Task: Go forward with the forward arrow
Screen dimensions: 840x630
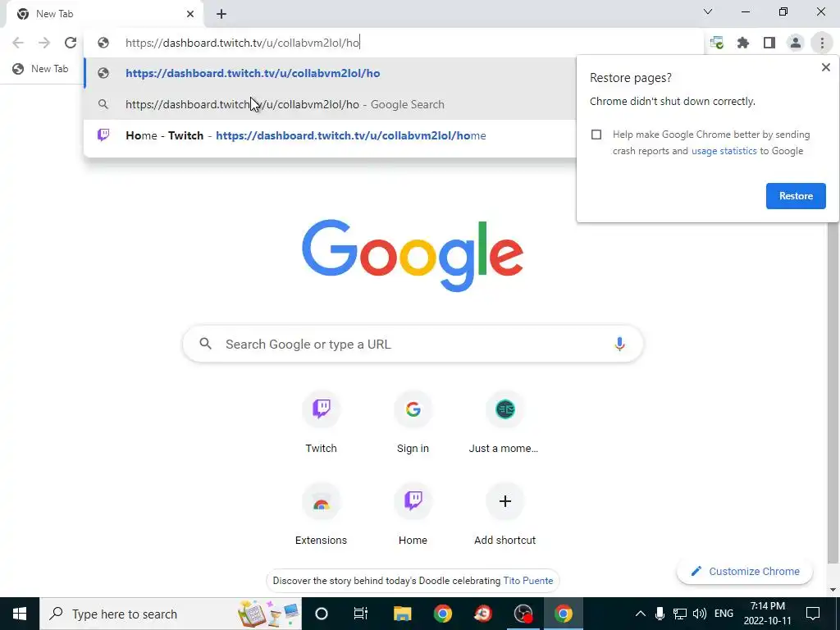Action: [44, 43]
